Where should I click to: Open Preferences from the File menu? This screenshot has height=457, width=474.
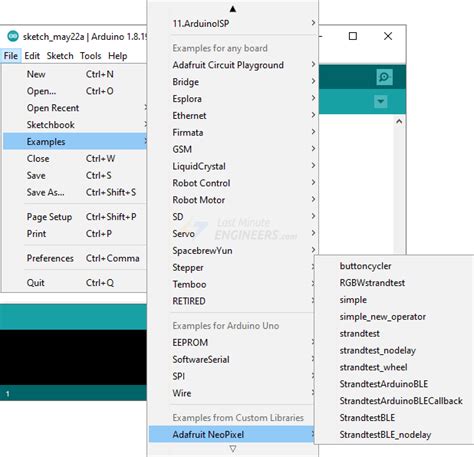(75, 258)
